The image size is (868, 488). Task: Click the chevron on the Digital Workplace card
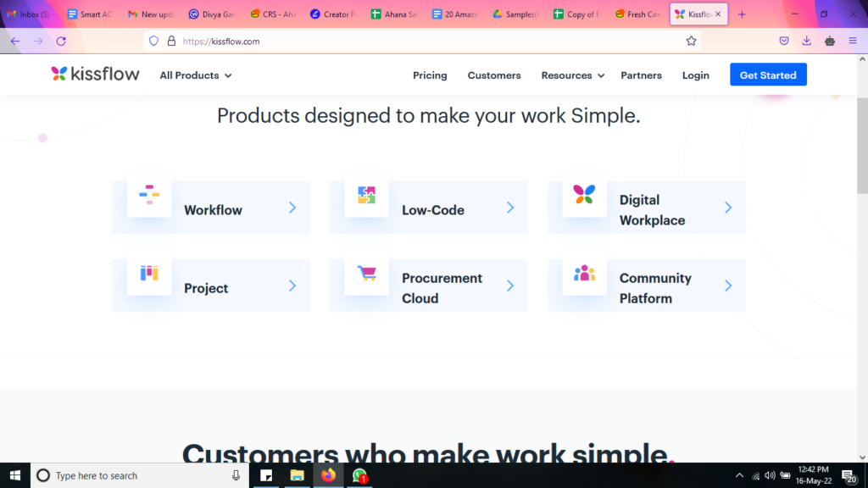(728, 208)
